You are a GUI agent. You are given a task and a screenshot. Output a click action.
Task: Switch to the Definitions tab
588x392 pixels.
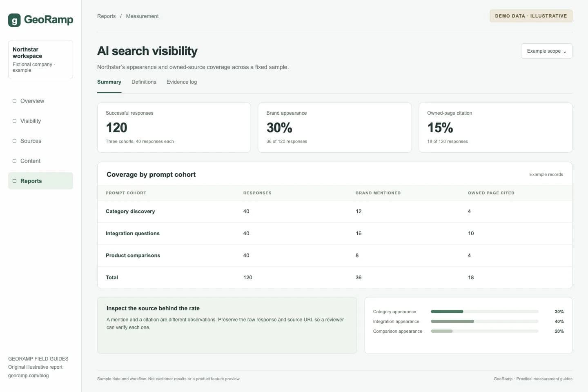pos(144,82)
